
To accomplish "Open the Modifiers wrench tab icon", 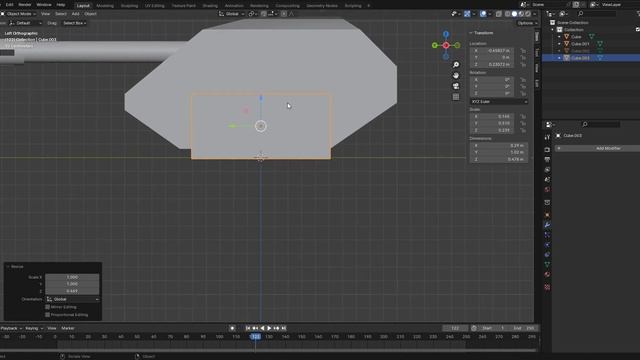I will (547, 225).
